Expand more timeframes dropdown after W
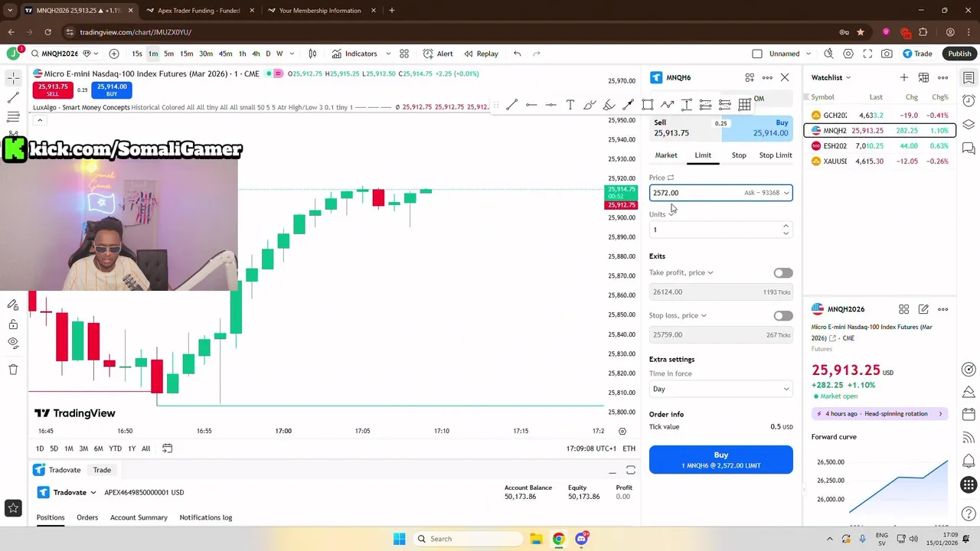Viewport: 980px width, 551px height. tap(292, 54)
